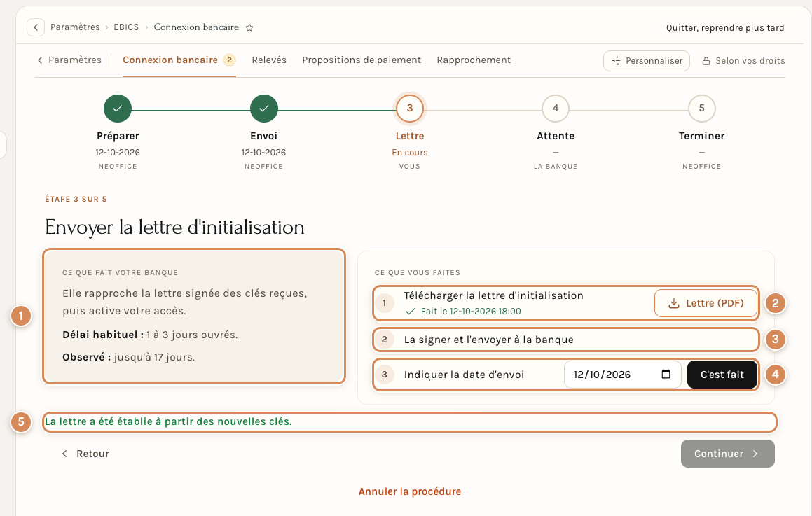This screenshot has width=812, height=516.
Task: Click the green check next to Fait le
Action: (x=410, y=312)
